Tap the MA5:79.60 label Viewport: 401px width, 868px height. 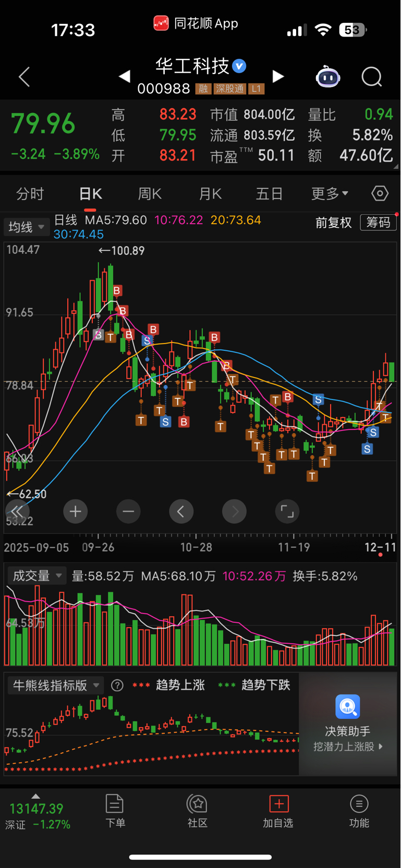click(x=116, y=220)
